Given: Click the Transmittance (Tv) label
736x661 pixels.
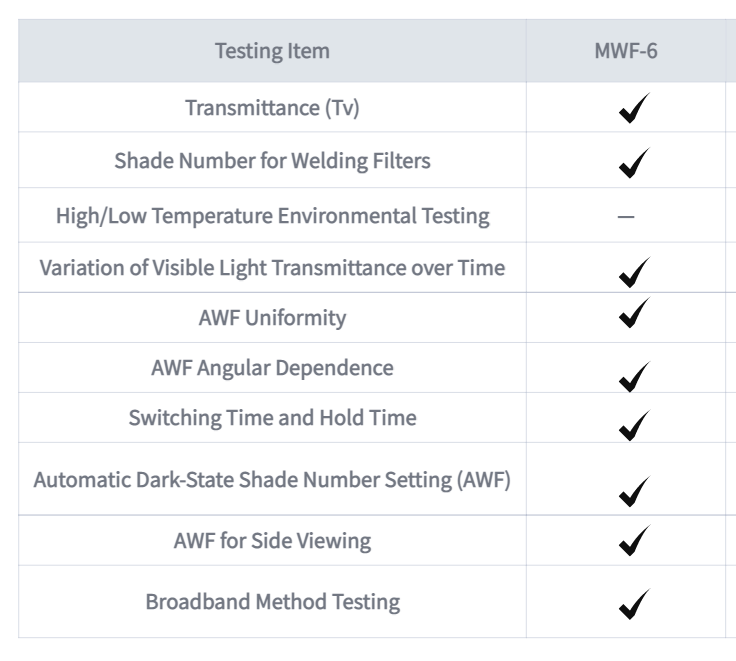Looking at the screenshot, I should pyautogui.click(x=272, y=108).
